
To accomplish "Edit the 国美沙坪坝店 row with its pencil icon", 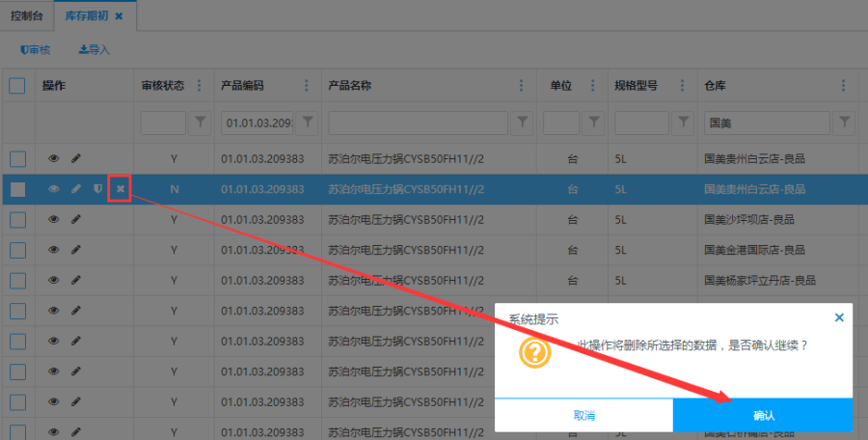I will click(x=76, y=219).
